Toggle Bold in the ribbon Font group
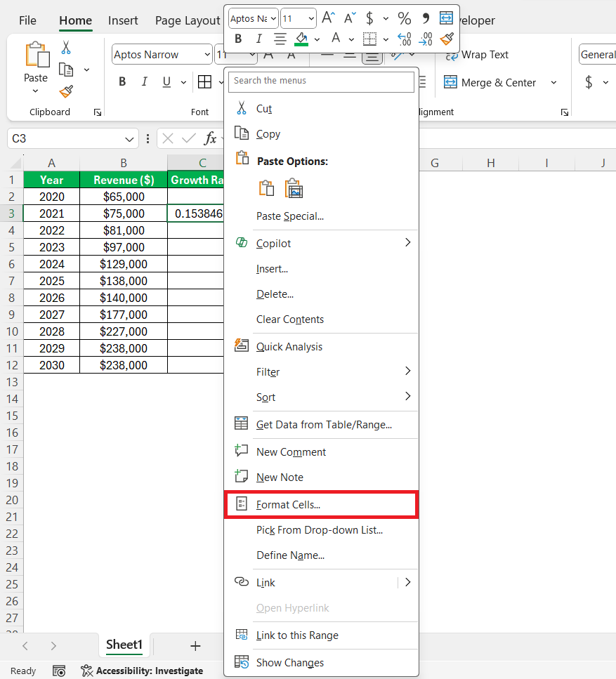 [x=123, y=81]
